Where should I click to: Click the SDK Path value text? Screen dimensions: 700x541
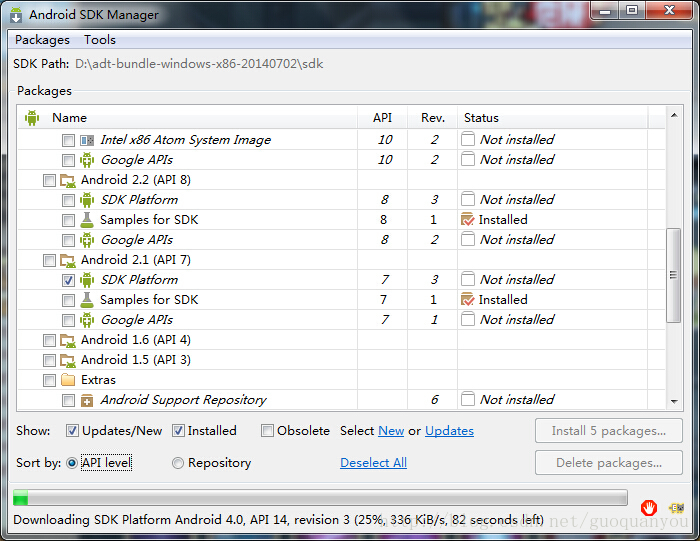tap(199, 64)
